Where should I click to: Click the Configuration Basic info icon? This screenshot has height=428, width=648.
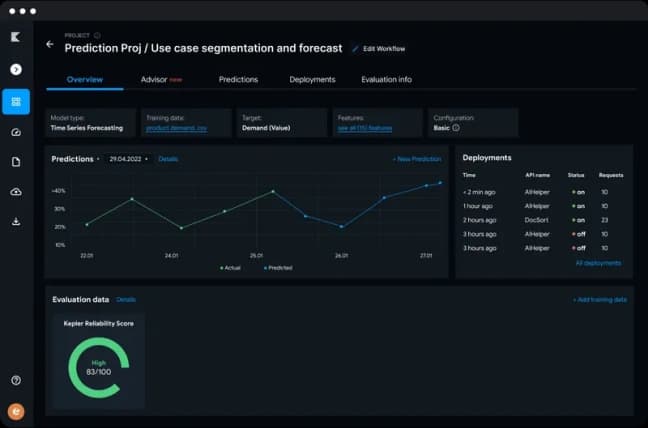[456, 128]
